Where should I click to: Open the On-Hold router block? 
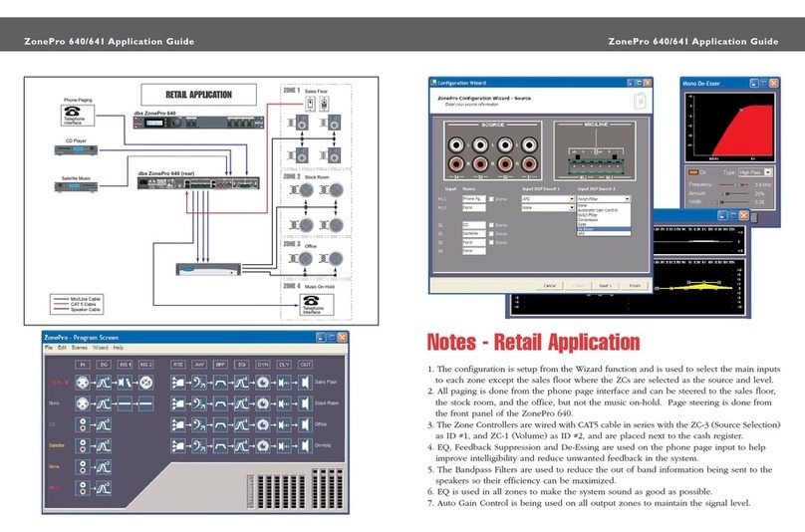click(178, 445)
